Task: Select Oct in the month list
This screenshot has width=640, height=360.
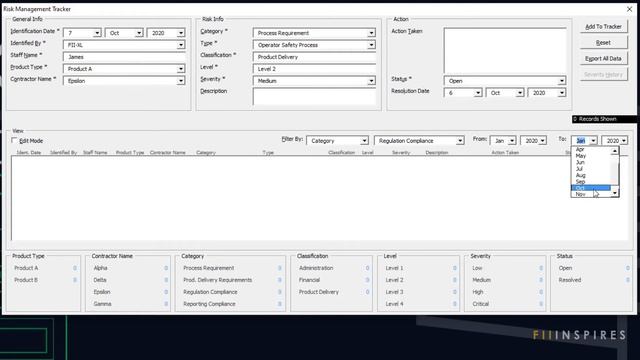Action: tap(591, 188)
